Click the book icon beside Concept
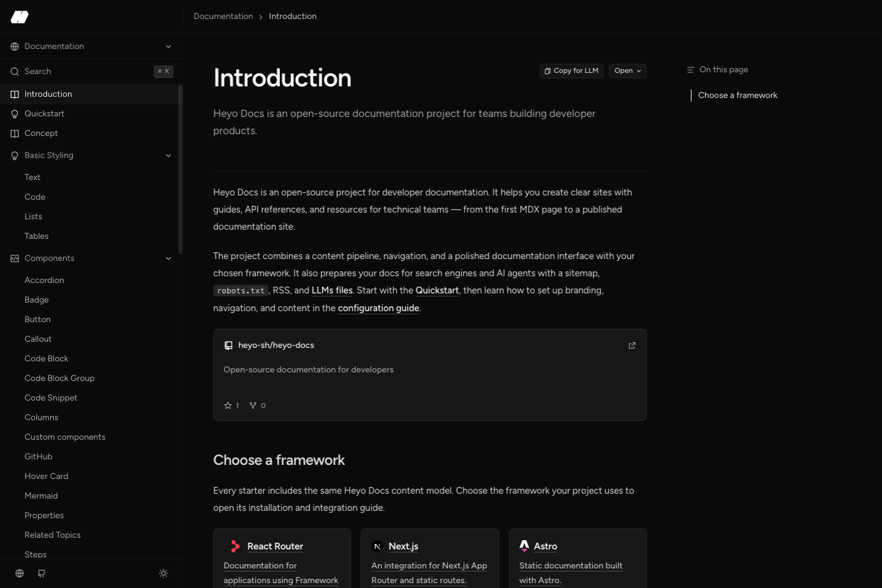882x588 pixels. [x=15, y=134]
